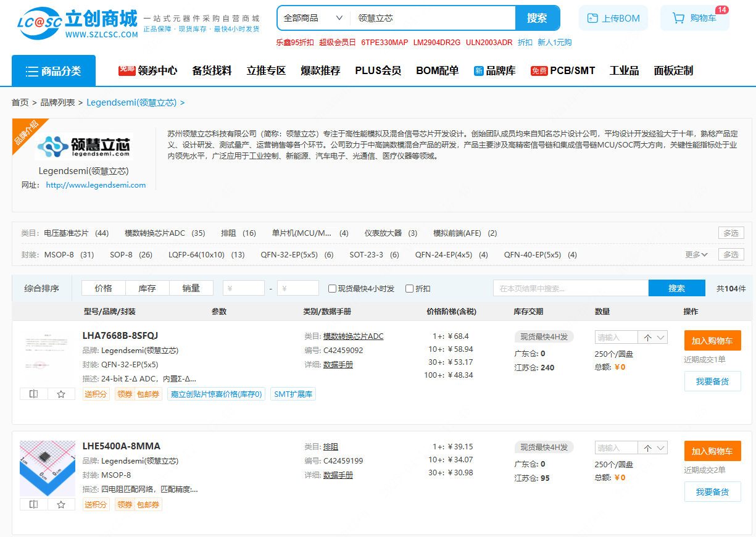Open quantity unit dropdown for LHA7668B-8SFQJ
The width and height of the screenshot is (756, 537).
click(653, 338)
